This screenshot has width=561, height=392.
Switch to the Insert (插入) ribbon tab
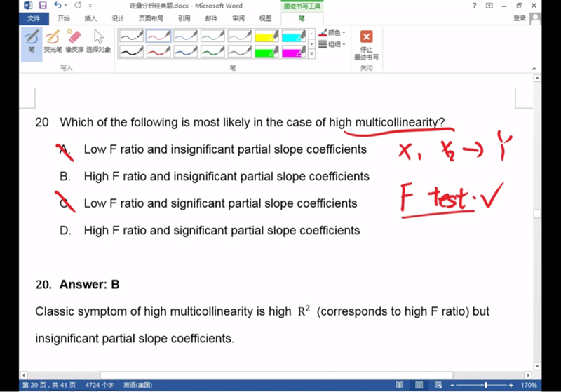(x=90, y=19)
